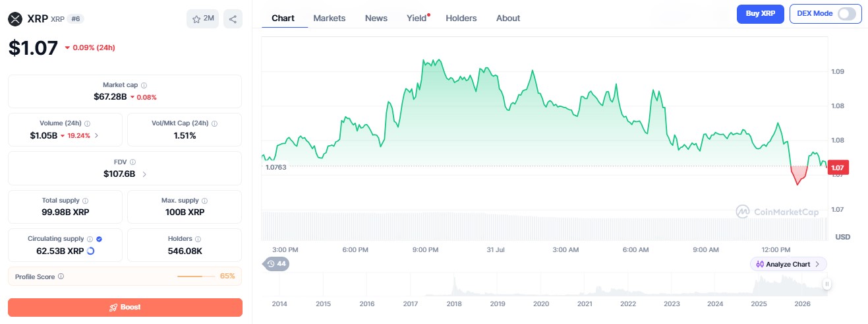Image resolution: width=868 pixels, height=324 pixels.
Task: Open the Yield tab
Action: click(x=417, y=18)
